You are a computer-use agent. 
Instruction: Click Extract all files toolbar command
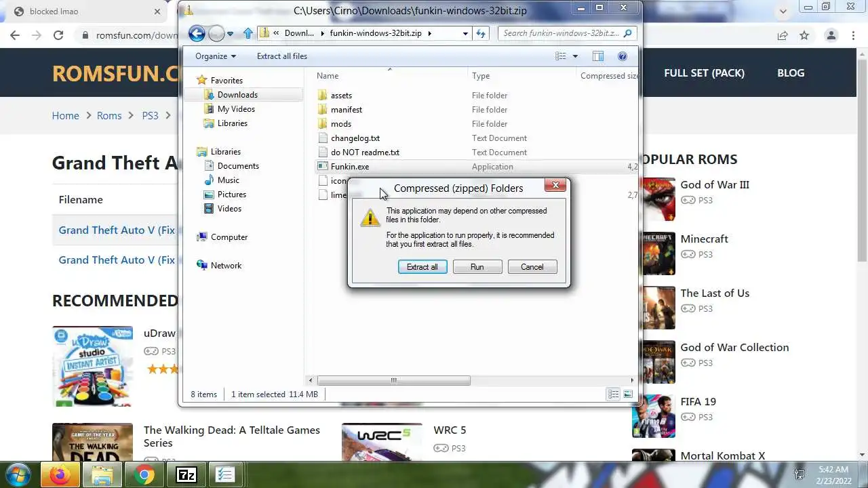[282, 56]
